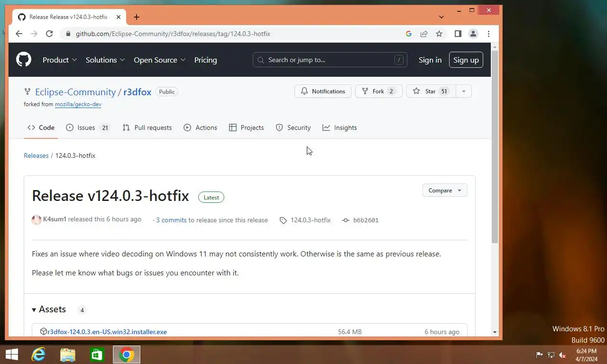Open the star lists dropdown arrow

tap(464, 91)
